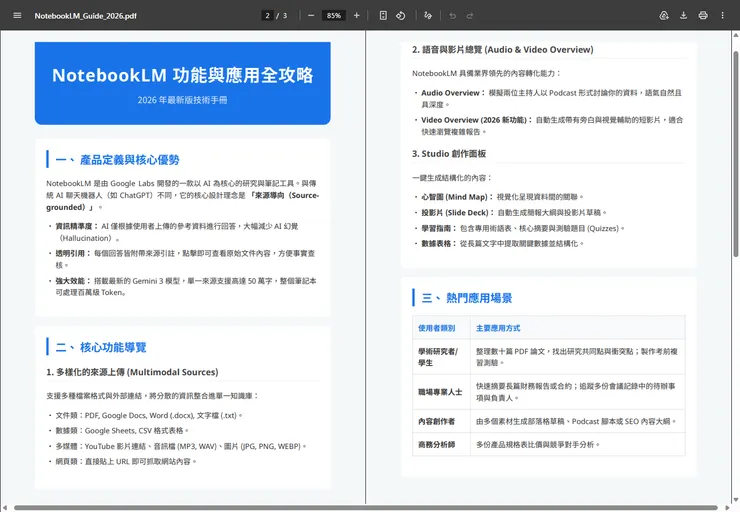Click heading '三、熱門應用場景'
Screen dimensions: 740x512
pos(467,298)
